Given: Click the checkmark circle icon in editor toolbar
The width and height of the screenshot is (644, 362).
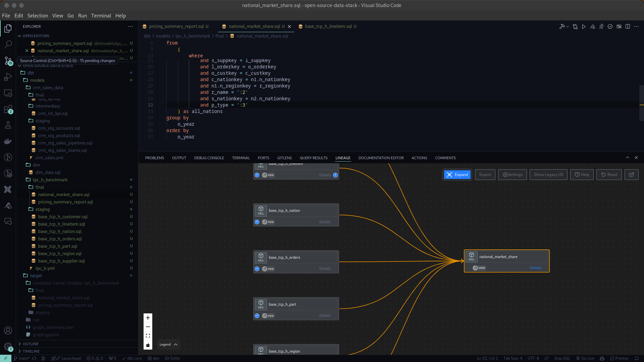Looking at the screenshot, I should coord(610,26).
